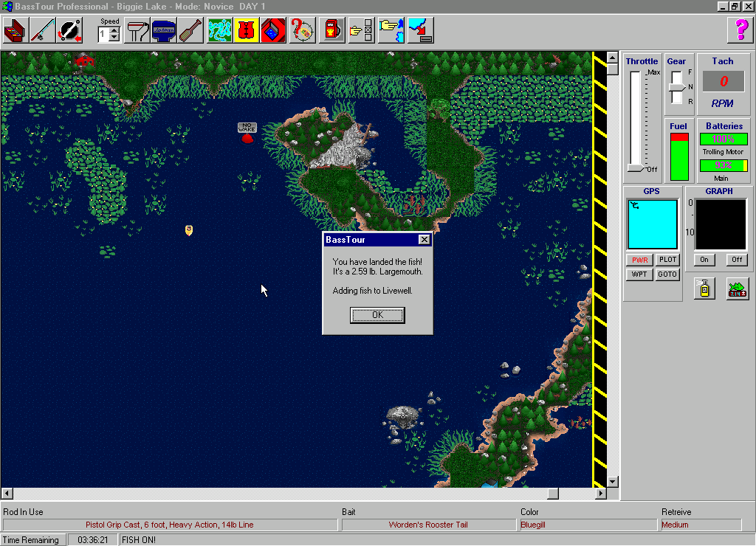
Task: Click the Speed value field
Action: (x=103, y=35)
